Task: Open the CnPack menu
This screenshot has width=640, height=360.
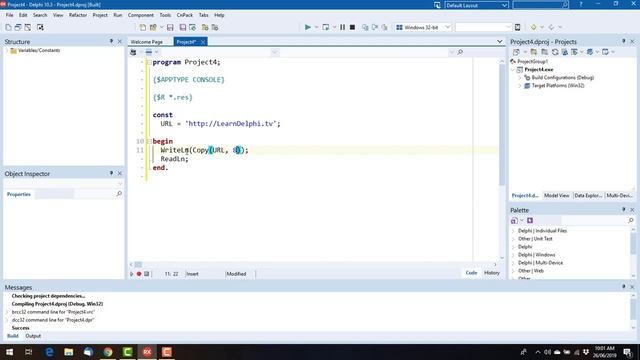Action: point(184,15)
